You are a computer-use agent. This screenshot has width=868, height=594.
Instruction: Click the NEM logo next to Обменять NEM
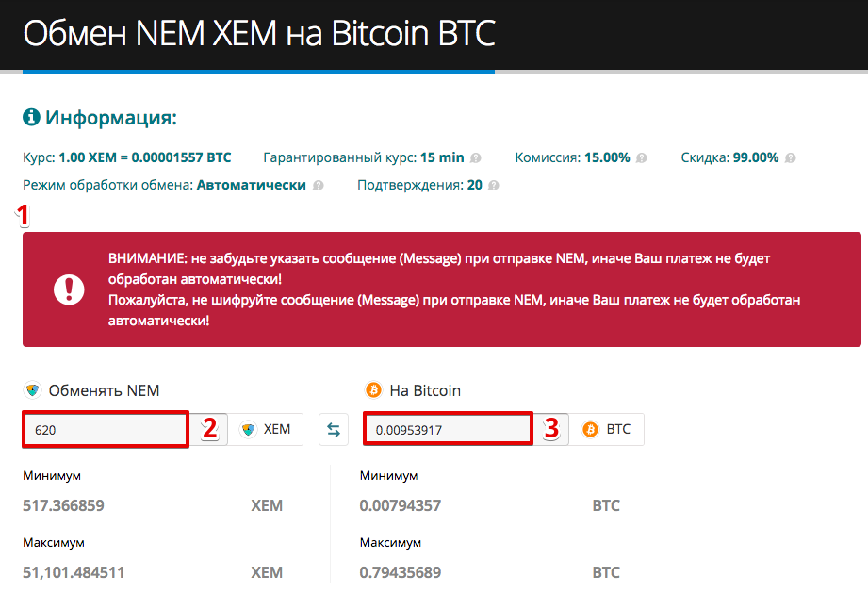[33, 390]
